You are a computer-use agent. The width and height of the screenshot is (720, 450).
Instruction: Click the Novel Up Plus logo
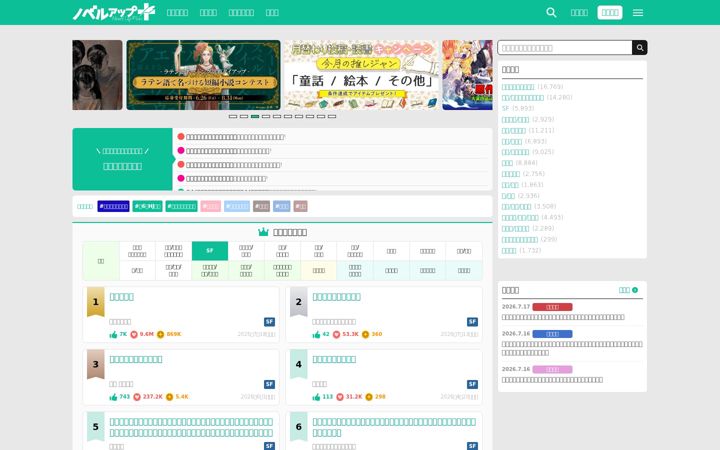(114, 12)
